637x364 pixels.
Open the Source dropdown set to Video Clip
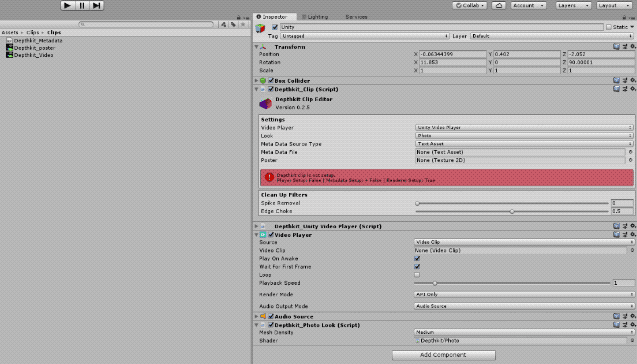coord(524,242)
